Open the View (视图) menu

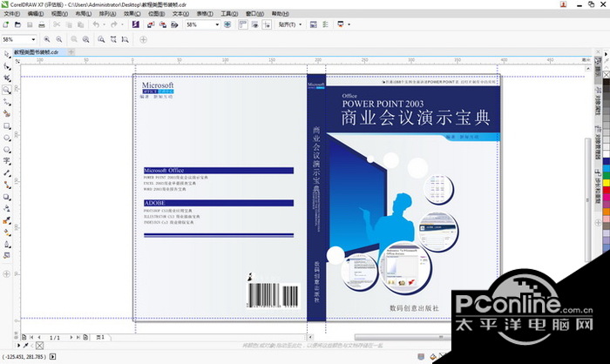(59, 14)
